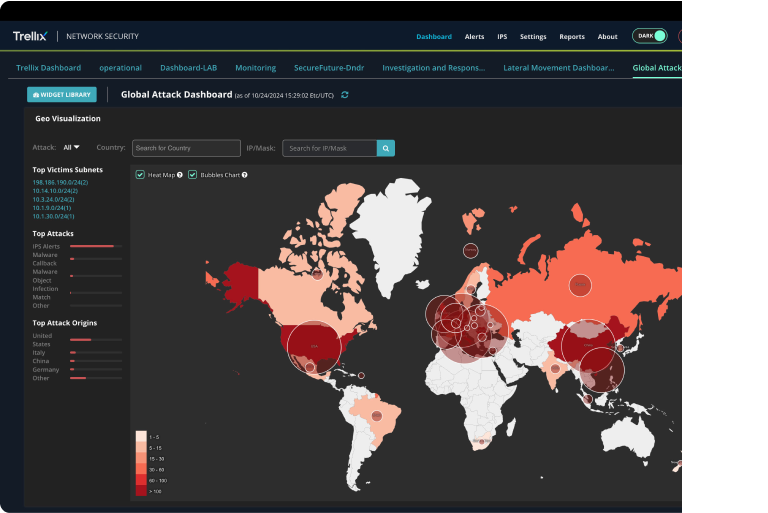Viewport: 768px width, 513px height.
Task: Open the IPS menu
Action: click(502, 37)
